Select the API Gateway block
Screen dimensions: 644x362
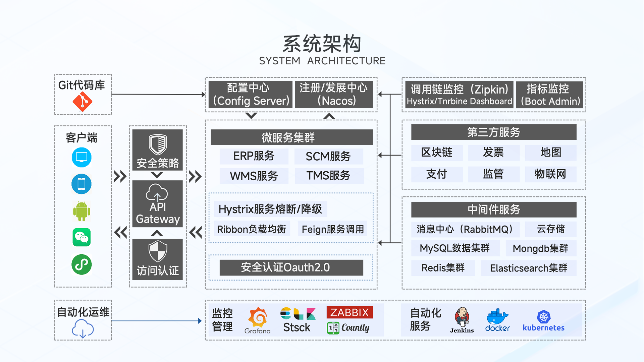click(x=157, y=204)
